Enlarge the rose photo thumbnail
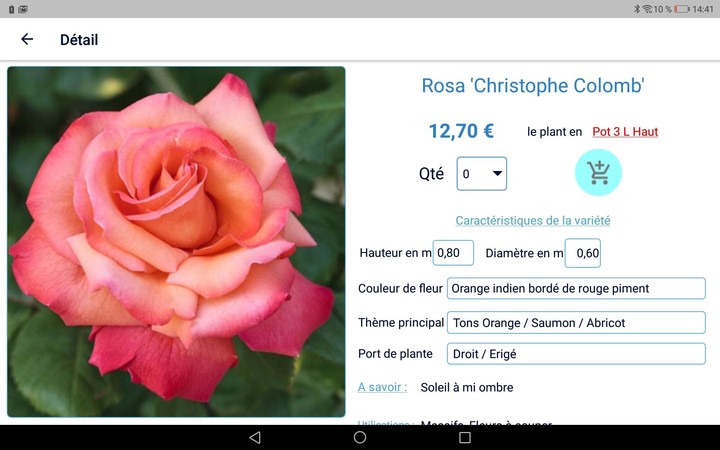The image size is (720, 450). point(176,241)
